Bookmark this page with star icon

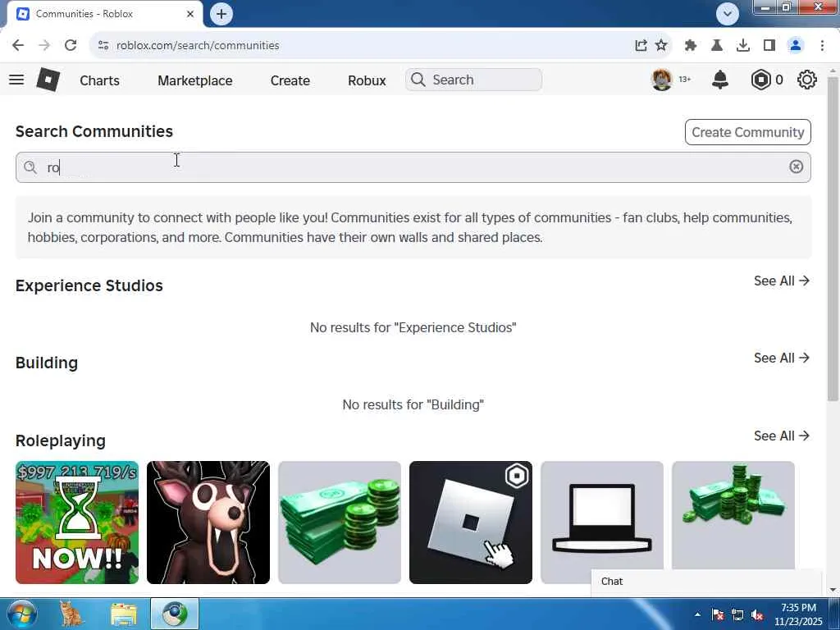(662, 46)
